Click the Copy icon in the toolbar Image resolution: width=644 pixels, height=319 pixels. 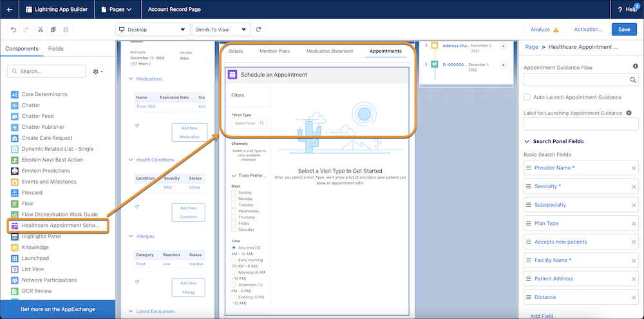click(x=53, y=30)
